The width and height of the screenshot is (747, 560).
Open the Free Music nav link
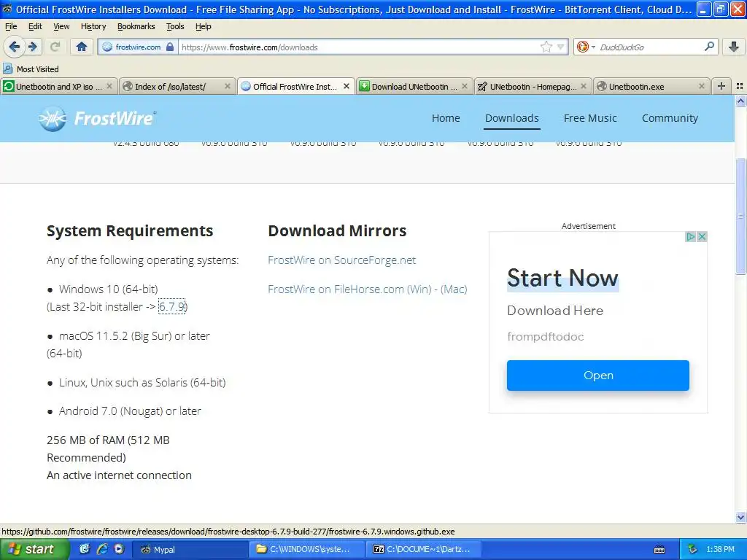589,118
